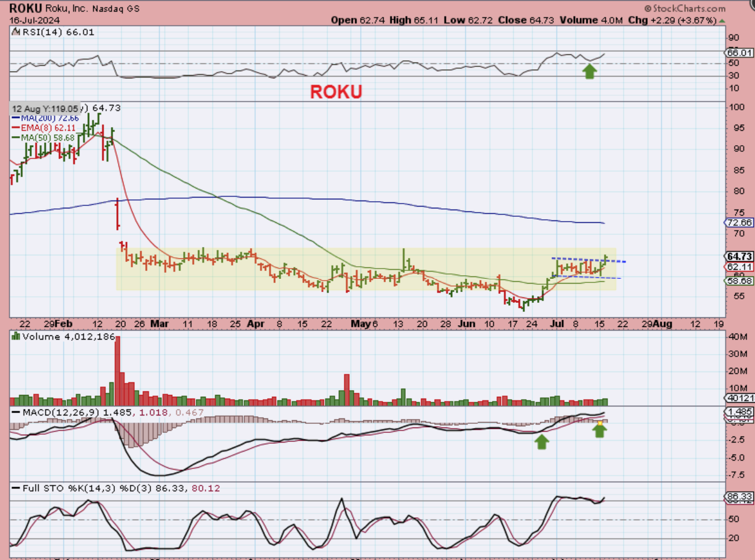Click the '12 Aug Y:119.05' crosshair readout
755x560 pixels.
[x=45, y=108]
